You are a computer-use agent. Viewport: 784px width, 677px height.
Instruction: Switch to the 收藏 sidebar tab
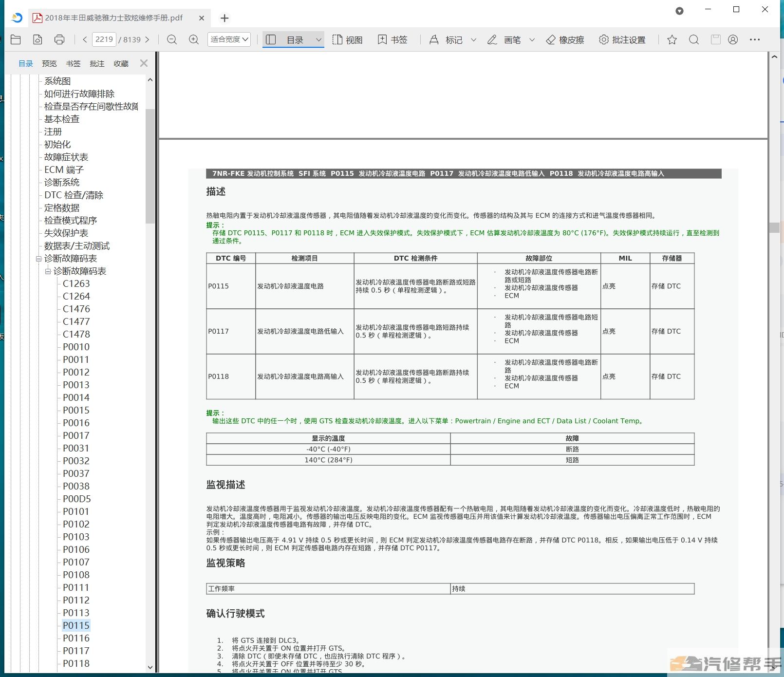pos(121,63)
